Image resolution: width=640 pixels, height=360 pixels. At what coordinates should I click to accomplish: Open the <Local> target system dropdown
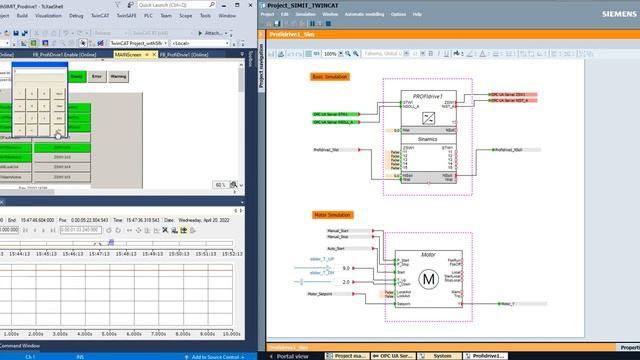pyautogui.click(x=200, y=43)
